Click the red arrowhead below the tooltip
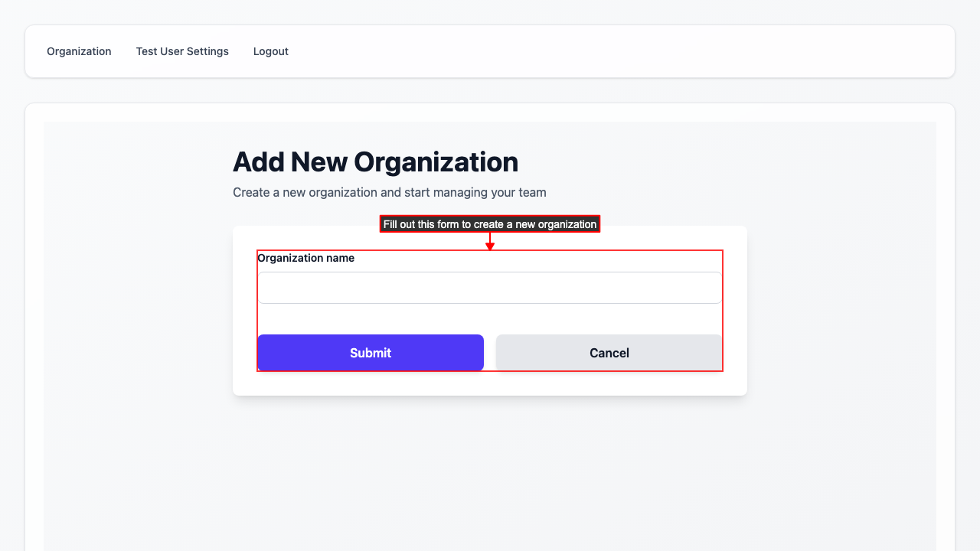Screen dimensions: 980x551 coord(490,246)
